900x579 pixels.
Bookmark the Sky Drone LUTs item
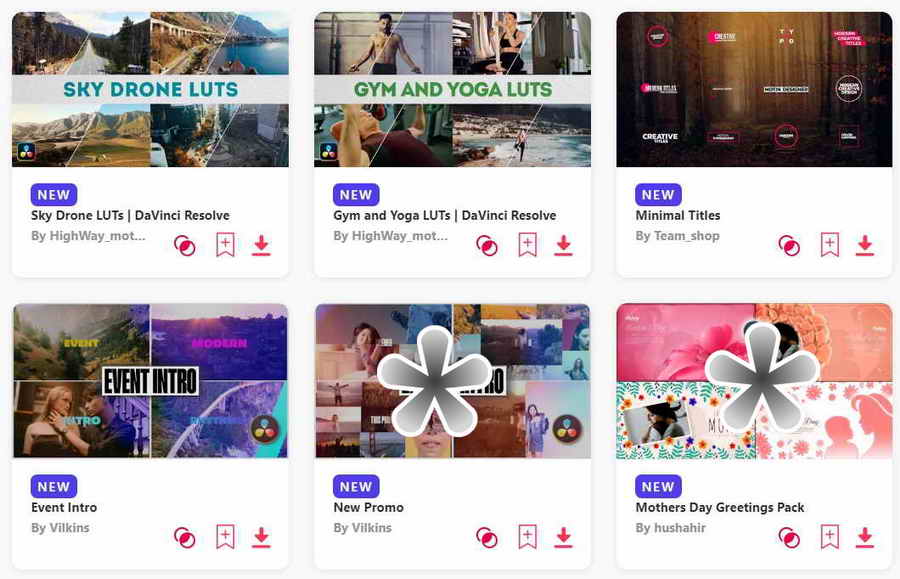[226, 245]
